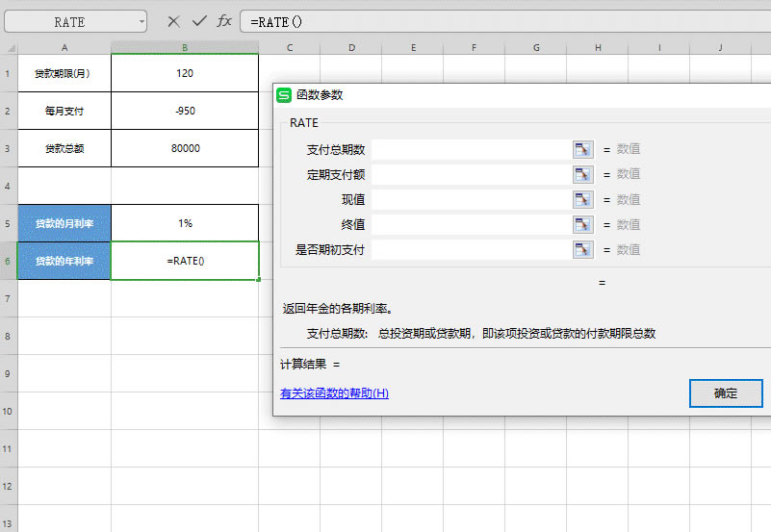Screen dimensions: 771x532
Task: Expand the RATE name box dropdown
Action: [x=141, y=21]
